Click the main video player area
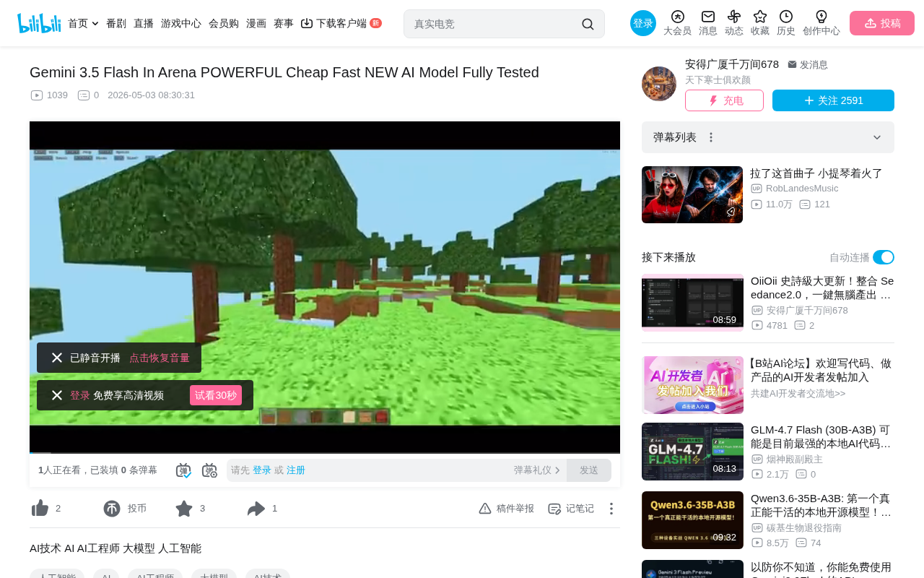Viewport: 924px width, 578px height. point(325,287)
